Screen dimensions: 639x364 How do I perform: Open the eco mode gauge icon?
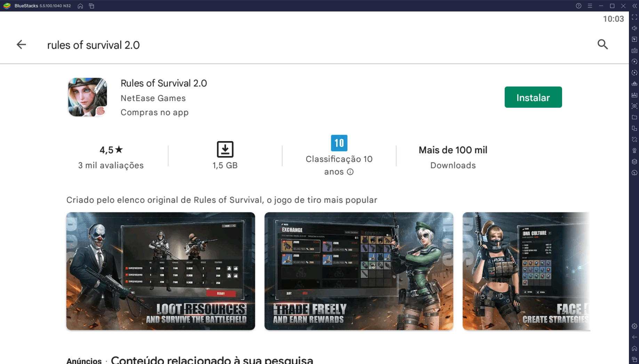[x=634, y=173]
